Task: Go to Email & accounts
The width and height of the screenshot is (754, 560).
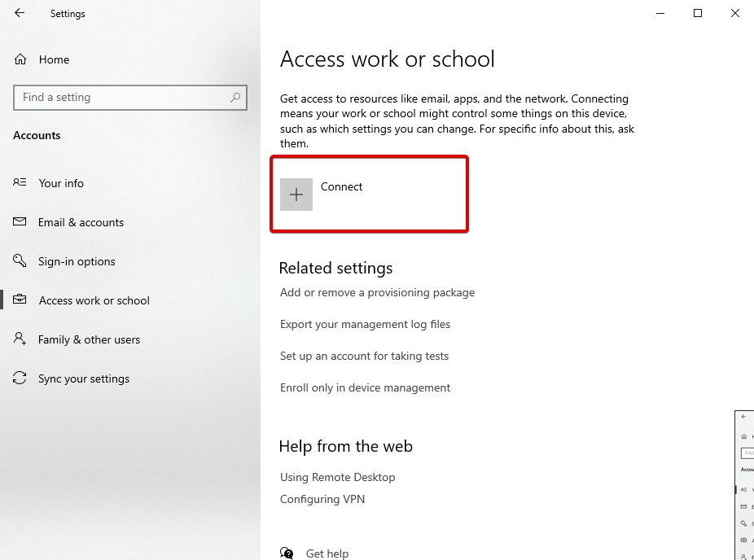Action: [81, 222]
